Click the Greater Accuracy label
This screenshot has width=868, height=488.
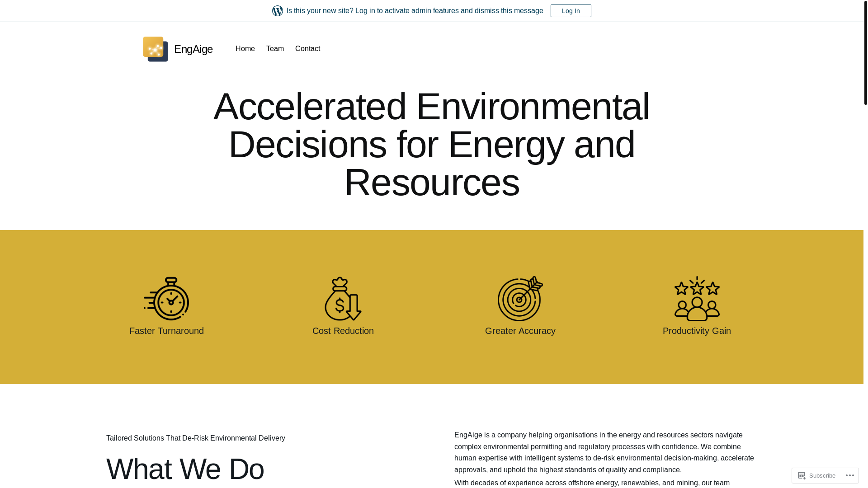click(520, 331)
